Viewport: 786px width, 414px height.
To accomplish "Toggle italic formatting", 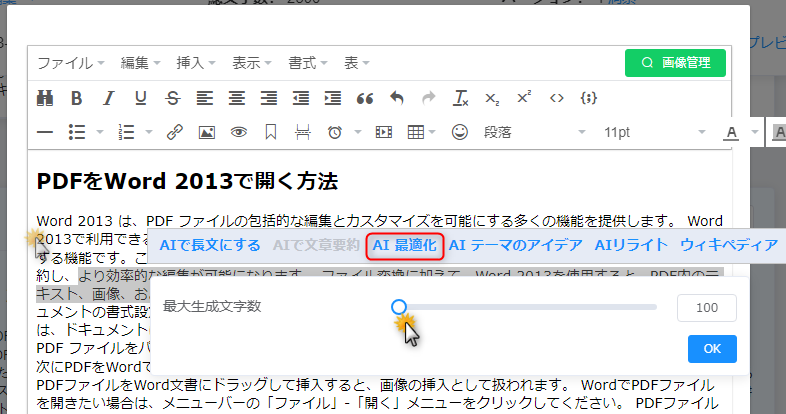I will pyautogui.click(x=109, y=98).
